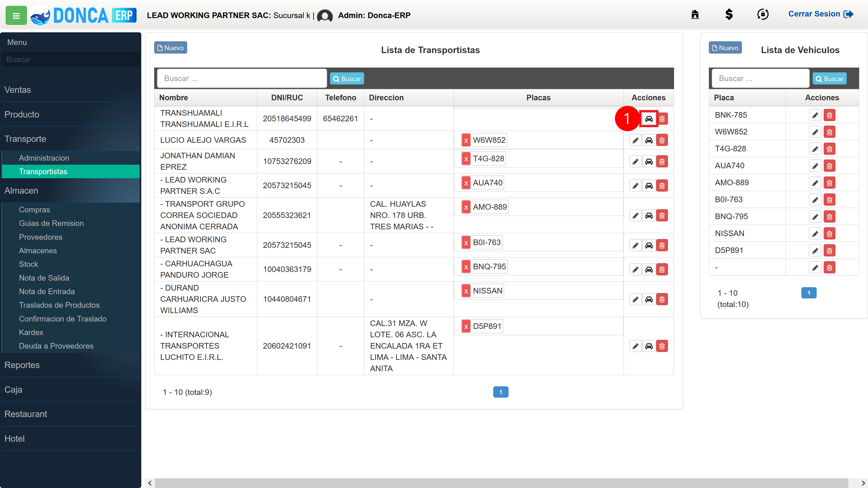Image resolution: width=868 pixels, height=488 pixels.
Task: Click car icon for DURAND CARHUARICRA row
Action: click(649, 299)
